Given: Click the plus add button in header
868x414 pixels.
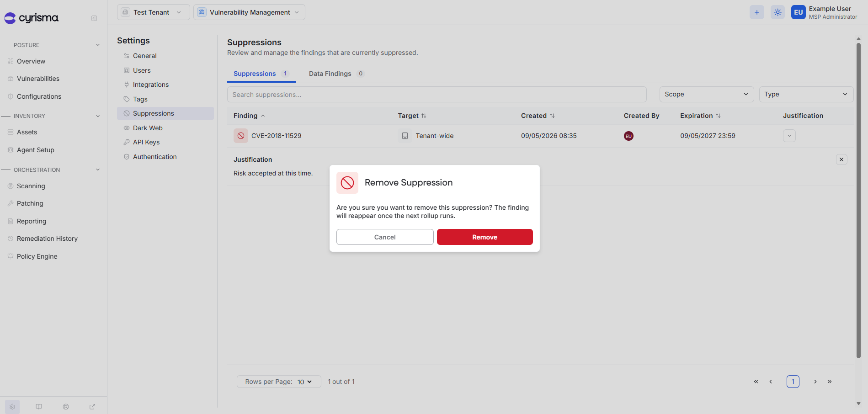Looking at the screenshot, I should pyautogui.click(x=757, y=12).
